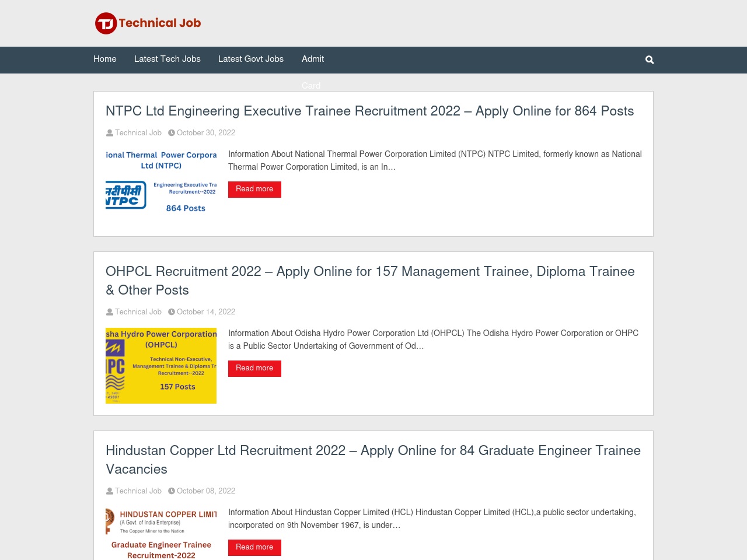The width and height of the screenshot is (747, 560).
Task: Click clock icon beside October 08, 2022
Action: [172, 491]
